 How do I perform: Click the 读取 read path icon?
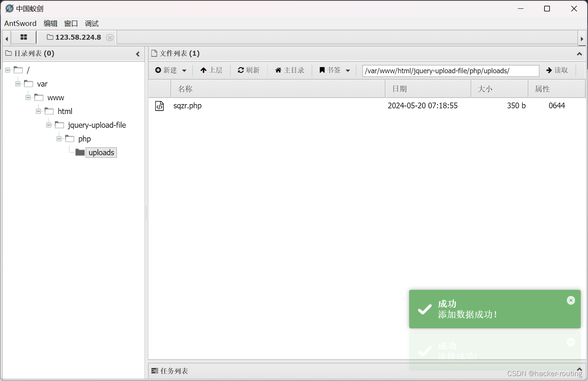557,70
